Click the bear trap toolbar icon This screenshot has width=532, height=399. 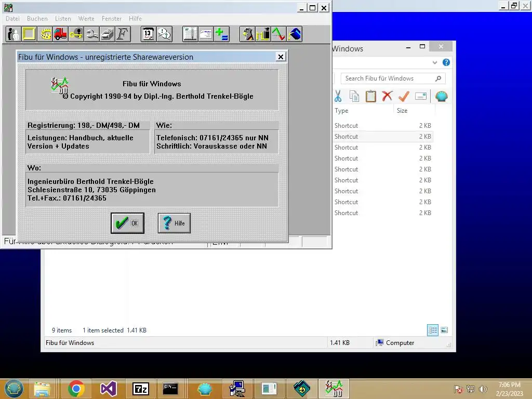45,34
